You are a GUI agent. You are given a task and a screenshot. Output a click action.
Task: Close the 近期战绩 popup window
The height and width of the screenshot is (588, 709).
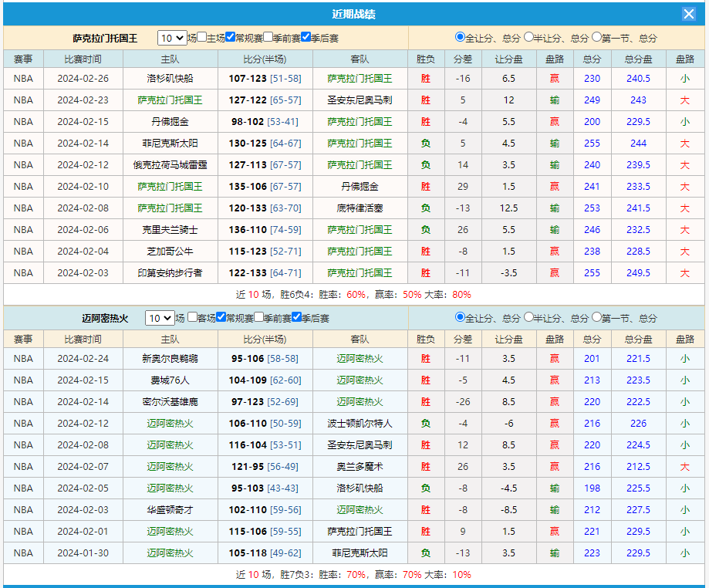[688, 14]
